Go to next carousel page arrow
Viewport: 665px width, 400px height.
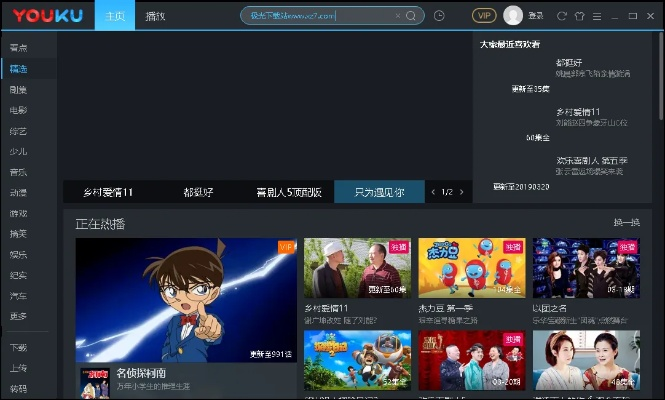pos(463,192)
